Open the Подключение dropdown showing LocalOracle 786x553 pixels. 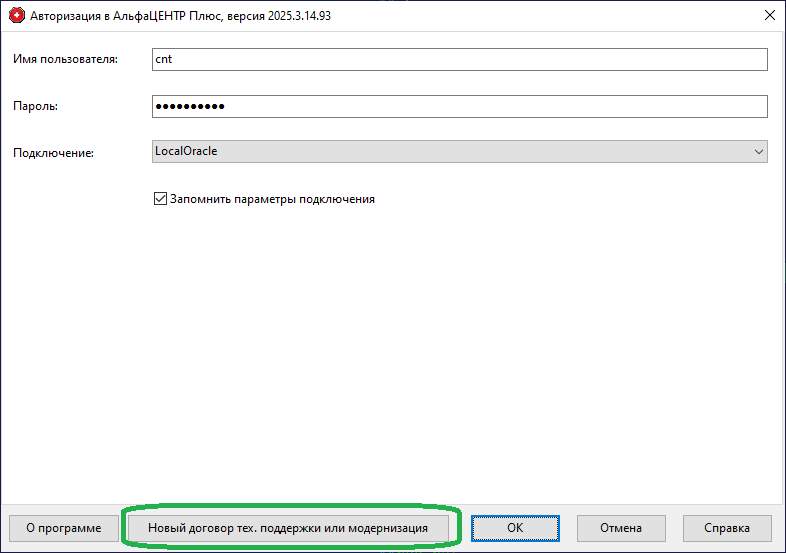(460, 151)
